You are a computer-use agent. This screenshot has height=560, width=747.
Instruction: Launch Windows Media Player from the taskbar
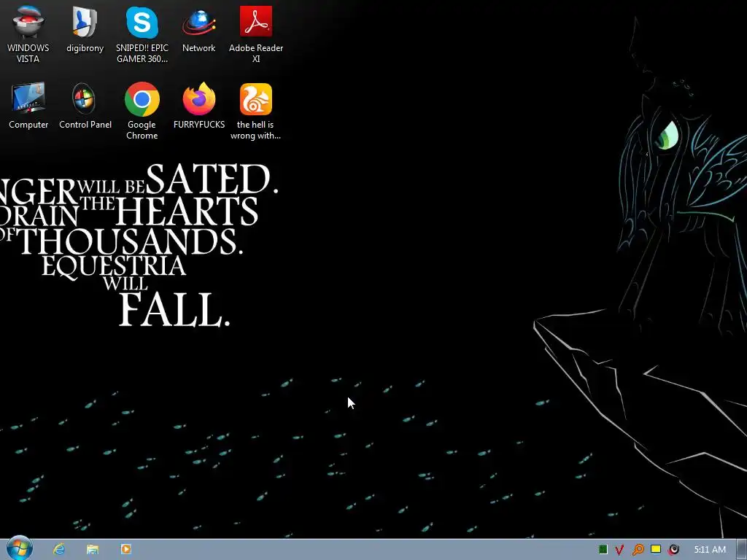tap(125, 549)
